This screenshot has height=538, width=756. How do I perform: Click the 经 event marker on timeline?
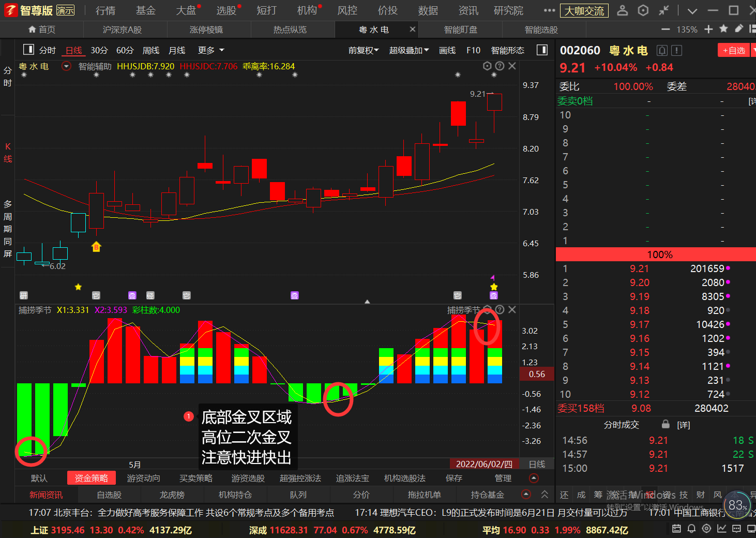coord(150,295)
